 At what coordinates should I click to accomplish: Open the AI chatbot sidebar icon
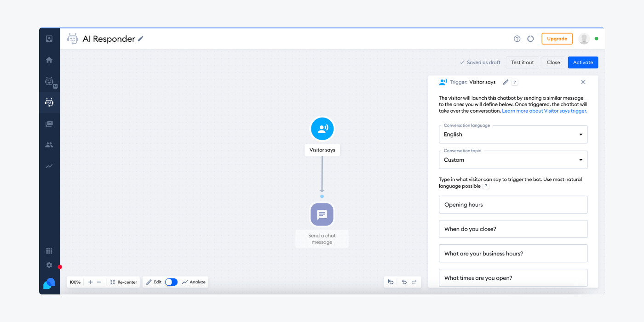pos(50,82)
